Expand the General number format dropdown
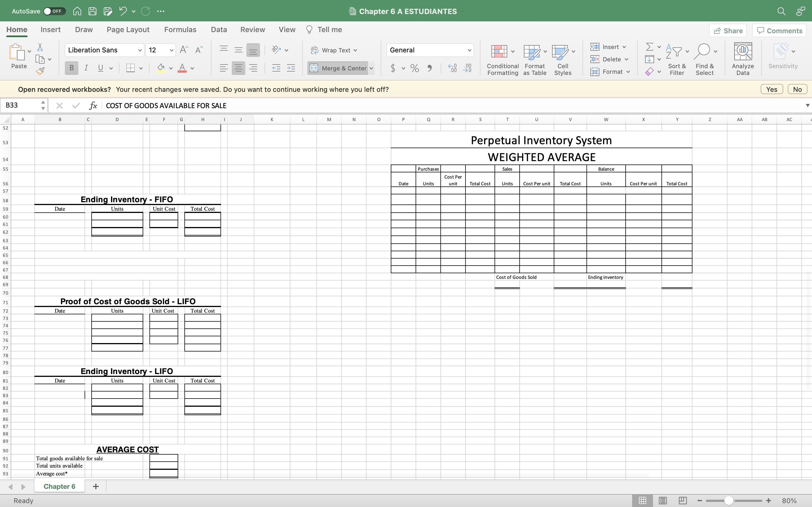 tap(469, 50)
